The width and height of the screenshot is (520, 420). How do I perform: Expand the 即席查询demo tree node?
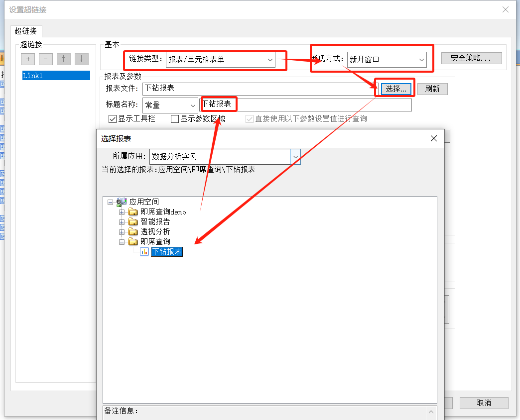tap(122, 212)
